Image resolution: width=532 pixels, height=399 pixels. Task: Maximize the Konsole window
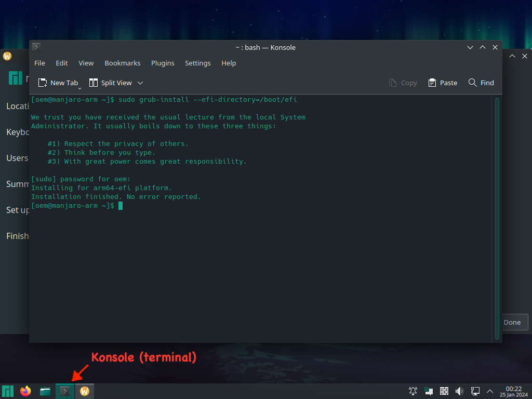[483, 47]
